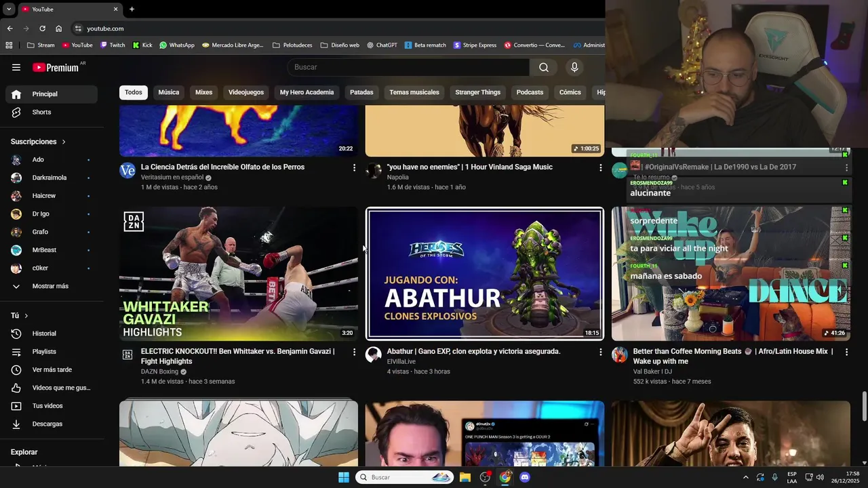Open the Chrome tab search dropdown
The image size is (868, 488).
point(9,9)
